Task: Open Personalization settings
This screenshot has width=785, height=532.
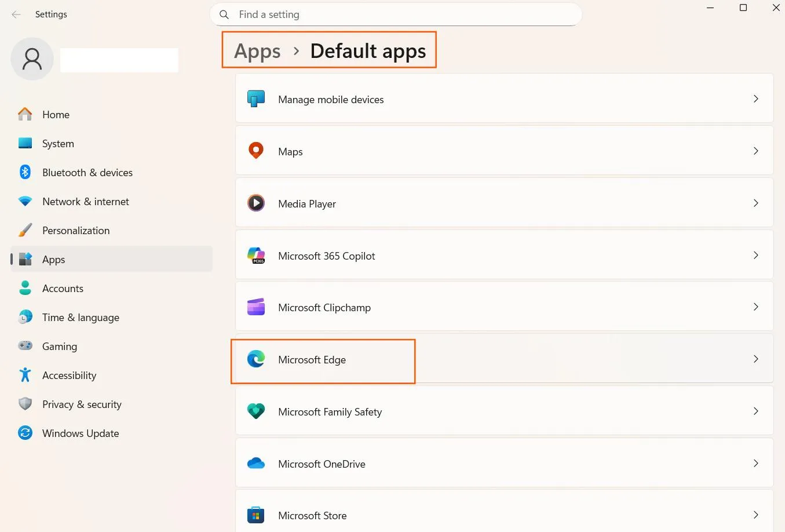Action: pyautogui.click(x=76, y=230)
